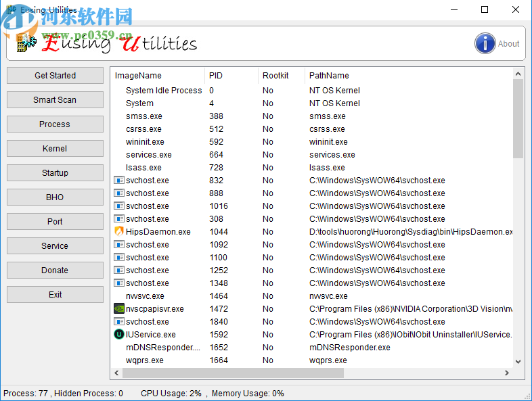
Task: Click the IObit Uninstaller path entry
Action: coord(411,335)
